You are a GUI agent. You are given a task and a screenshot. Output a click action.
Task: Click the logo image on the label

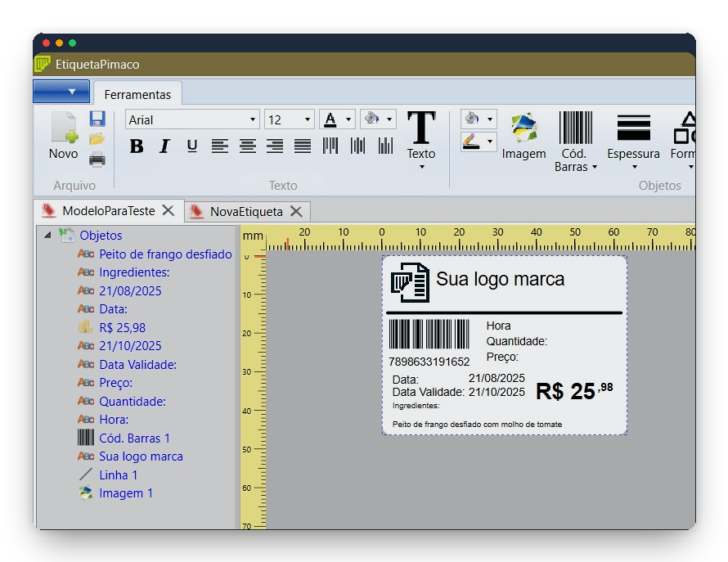tap(410, 282)
